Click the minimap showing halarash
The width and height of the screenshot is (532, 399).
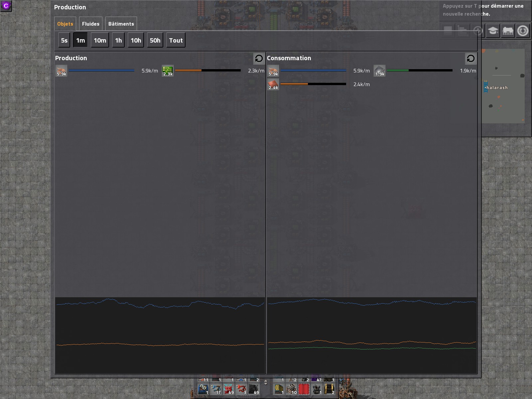point(503,86)
